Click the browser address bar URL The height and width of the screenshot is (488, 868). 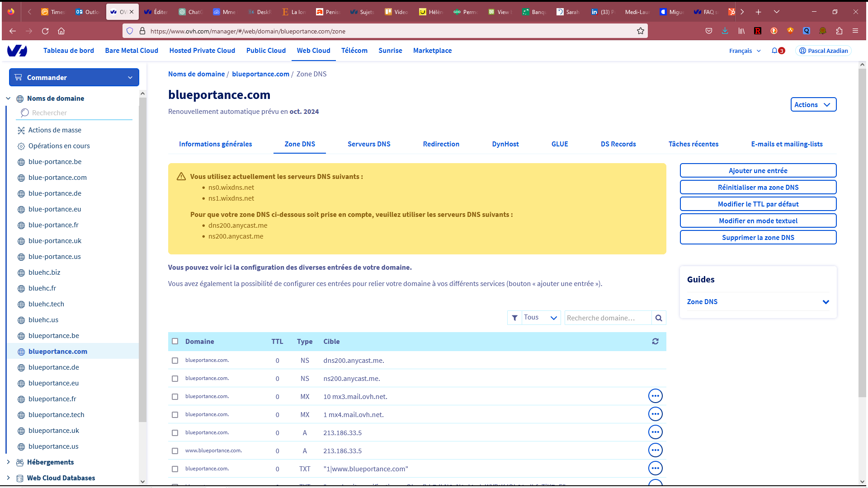coord(248,31)
